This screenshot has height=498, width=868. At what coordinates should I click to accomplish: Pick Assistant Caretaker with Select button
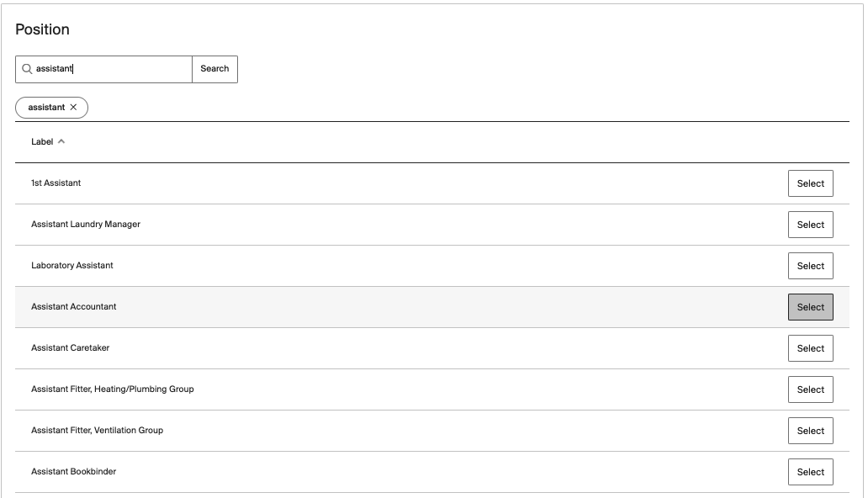pyautogui.click(x=810, y=348)
